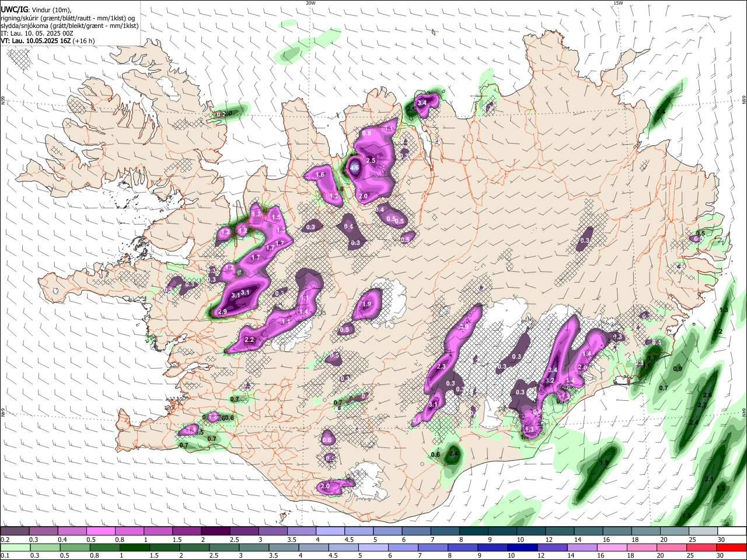Select snow legend swatch between 3 and 3.5
Screen dimensions: 747x560
pos(273,530)
